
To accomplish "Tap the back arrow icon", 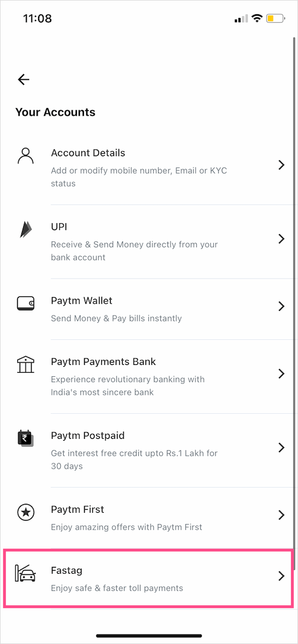I will click(24, 79).
